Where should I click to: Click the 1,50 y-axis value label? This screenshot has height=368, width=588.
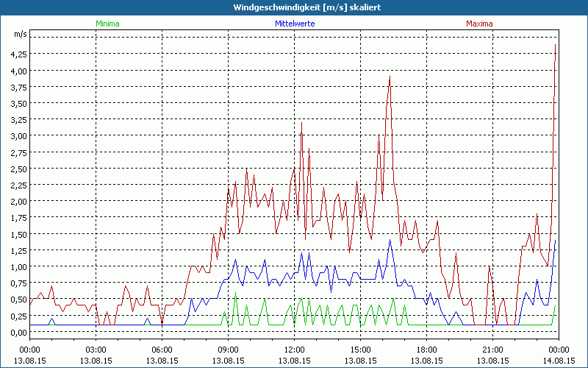(18, 234)
